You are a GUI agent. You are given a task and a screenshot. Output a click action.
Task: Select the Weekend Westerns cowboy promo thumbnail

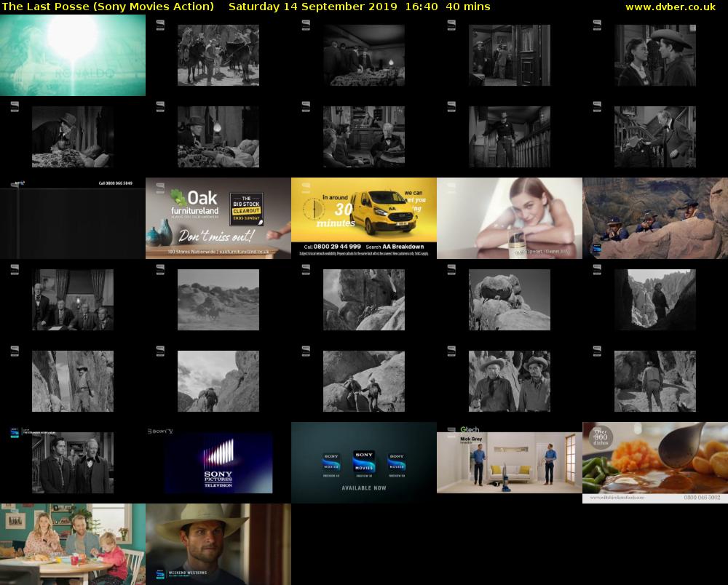click(x=218, y=544)
